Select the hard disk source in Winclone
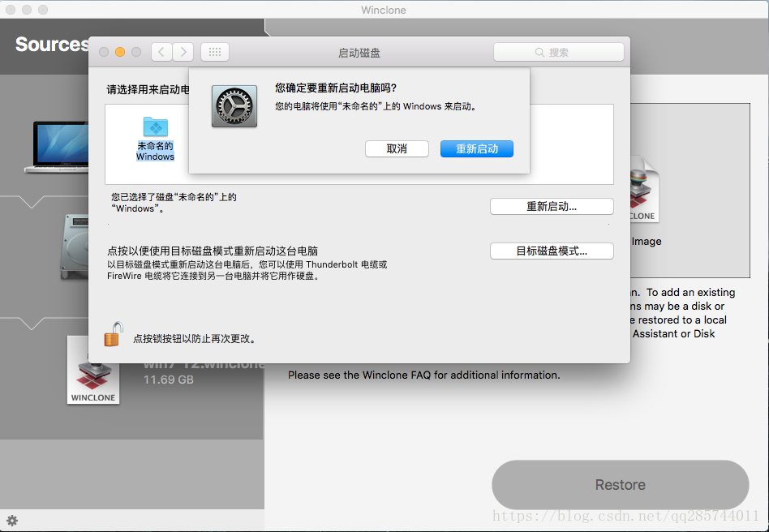 [74, 247]
